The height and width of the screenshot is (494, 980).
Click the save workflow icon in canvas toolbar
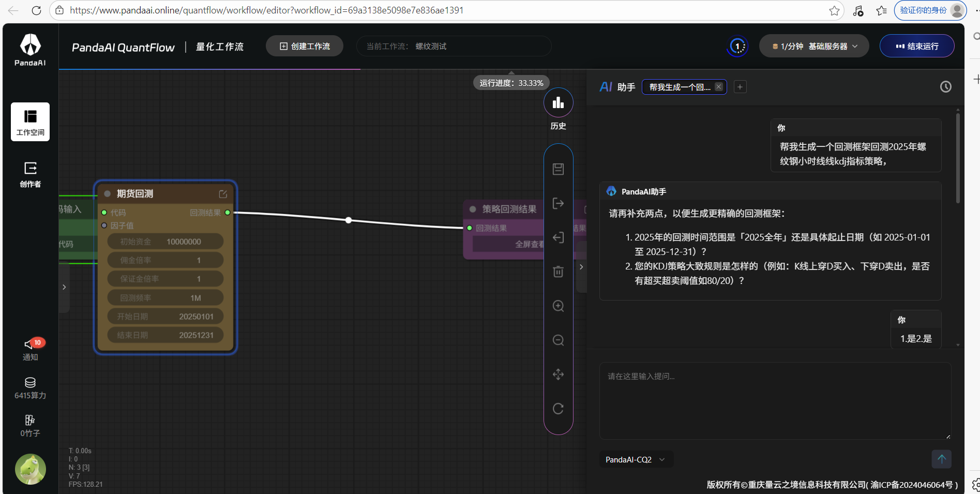tap(558, 169)
